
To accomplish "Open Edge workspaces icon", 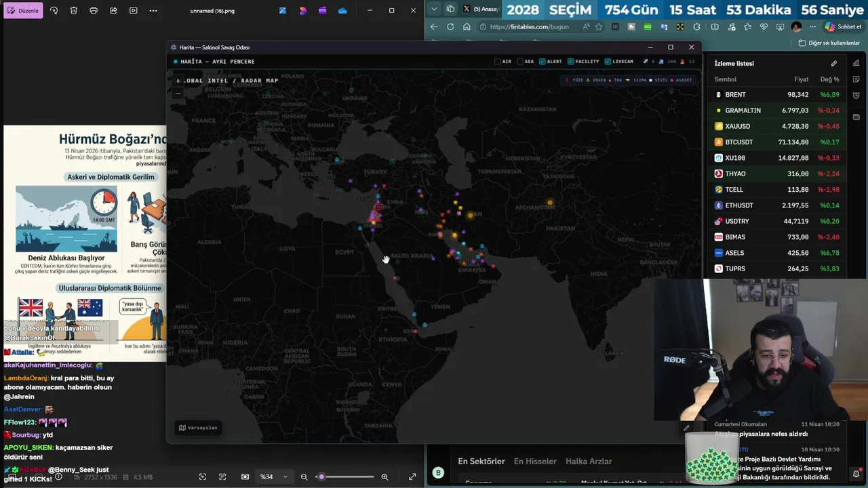I will pyautogui.click(x=450, y=9).
